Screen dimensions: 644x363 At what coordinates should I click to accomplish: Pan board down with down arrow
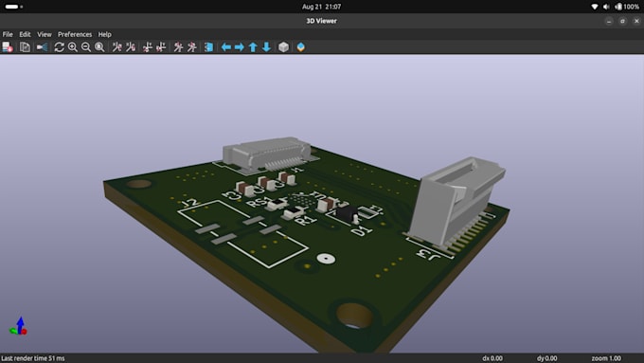tap(266, 47)
